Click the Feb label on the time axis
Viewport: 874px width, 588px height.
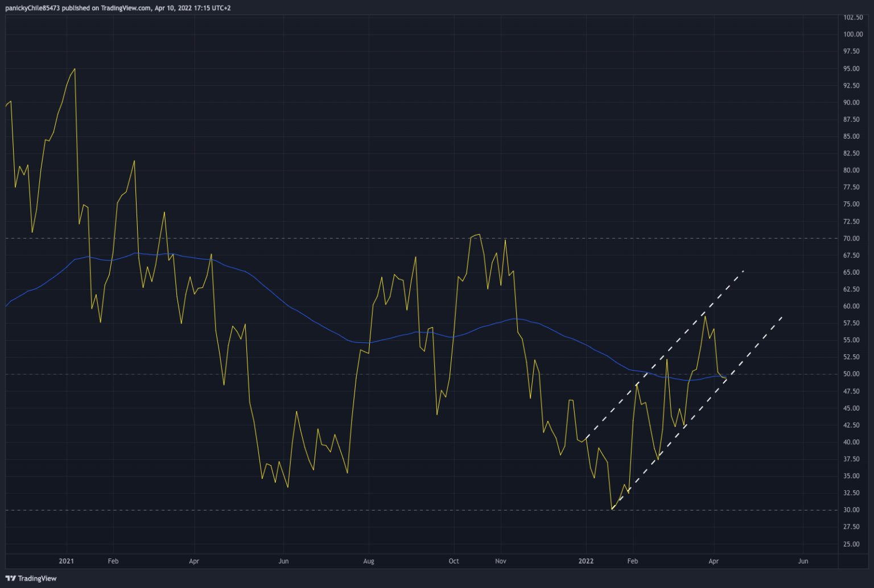[x=113, y=561]
